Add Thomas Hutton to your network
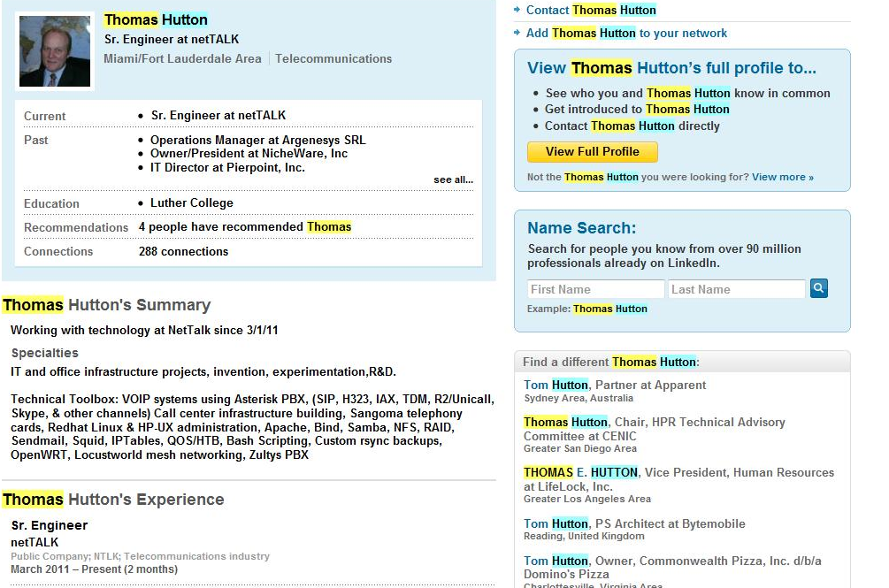Viewport: 889px width, 588px height. [626, 33]
